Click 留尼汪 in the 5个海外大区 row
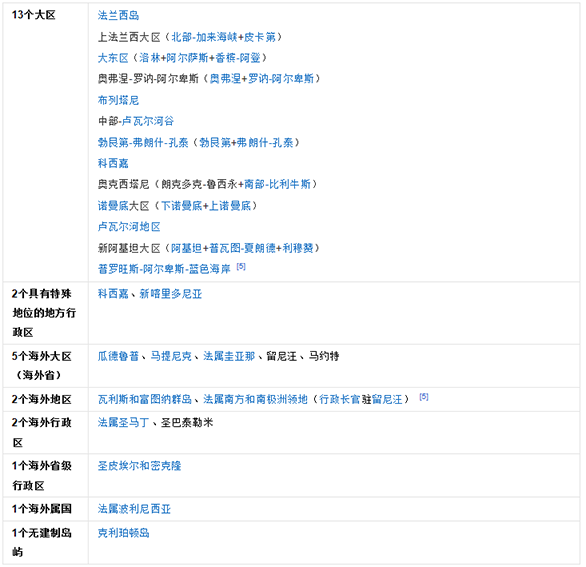Image resolution: width=586 pixels, height=567 pixels. [x=281, y=356]
